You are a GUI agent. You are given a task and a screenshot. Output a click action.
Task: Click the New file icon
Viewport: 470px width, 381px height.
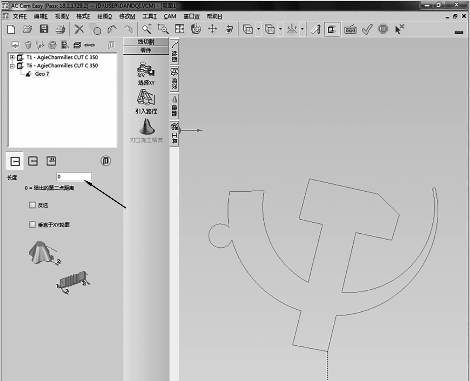[11, 29]
